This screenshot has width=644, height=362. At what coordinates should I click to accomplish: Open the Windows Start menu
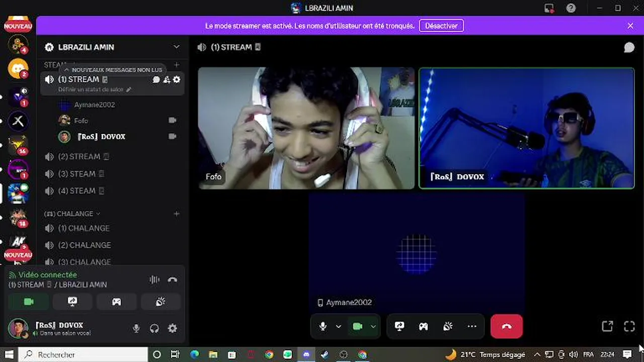point(9,354)
